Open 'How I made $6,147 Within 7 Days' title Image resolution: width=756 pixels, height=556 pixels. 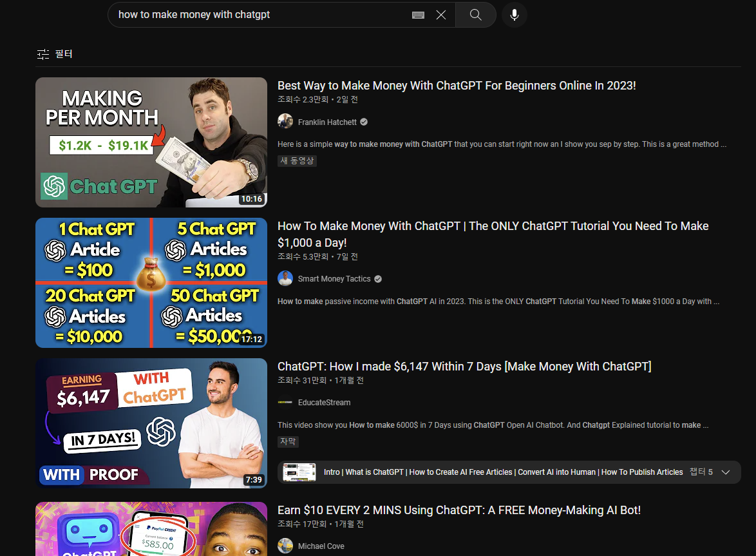pyautogui.click(x=464, y=367)
